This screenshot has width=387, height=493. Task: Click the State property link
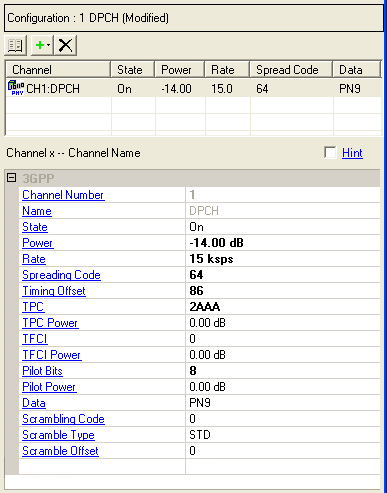click(x=35, y=227)
